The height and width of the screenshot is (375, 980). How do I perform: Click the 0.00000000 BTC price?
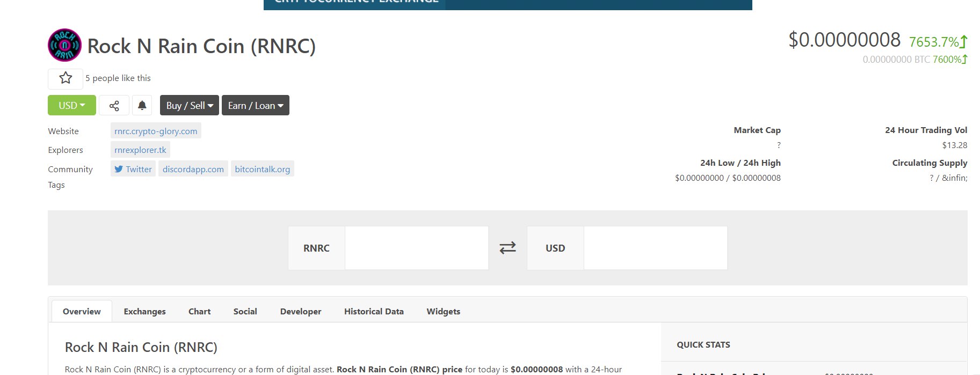[x=896, y=60]
